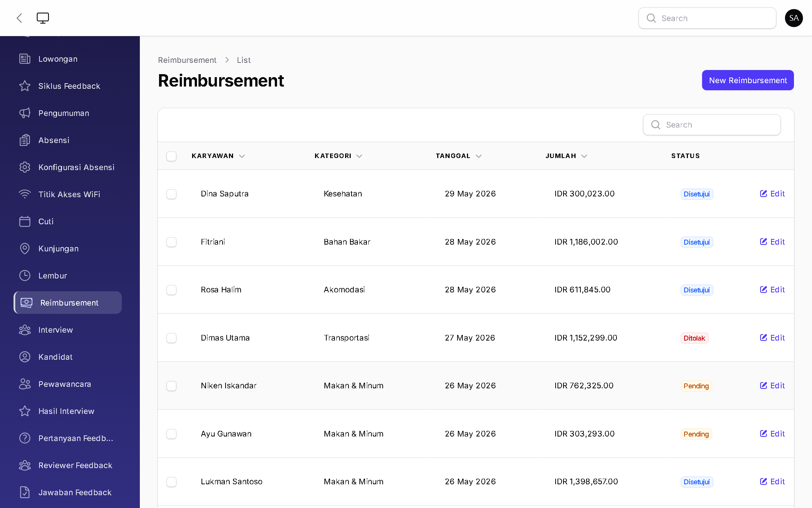Click the magnifier icon in the table search
Viewport: 812px width, 508px height.
point(656,125)
